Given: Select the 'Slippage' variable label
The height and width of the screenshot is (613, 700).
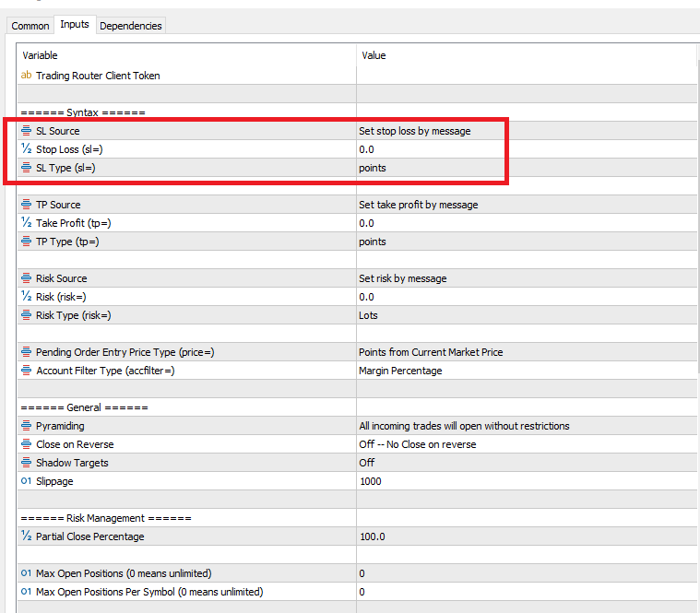Looking at the screenshot, I should tap(54, 481).
